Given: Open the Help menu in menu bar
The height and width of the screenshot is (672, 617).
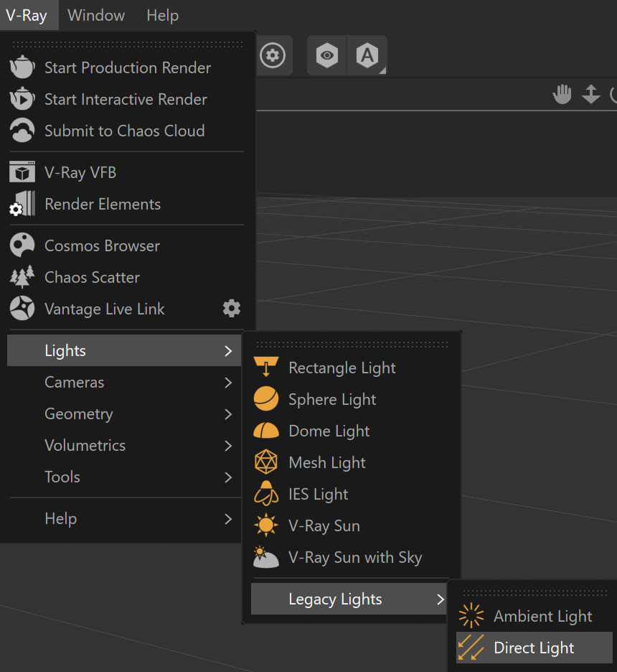Looking at the screenshot, I should tap(163, 15).
